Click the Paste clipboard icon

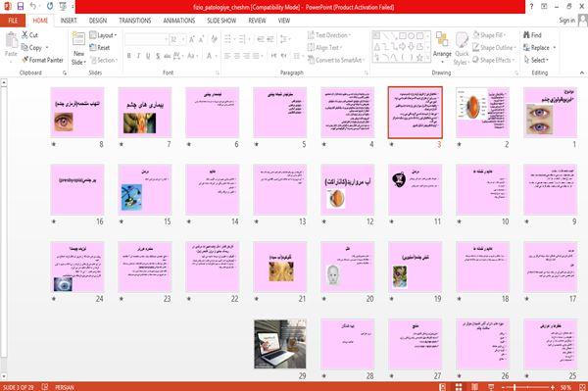(11, 40)
